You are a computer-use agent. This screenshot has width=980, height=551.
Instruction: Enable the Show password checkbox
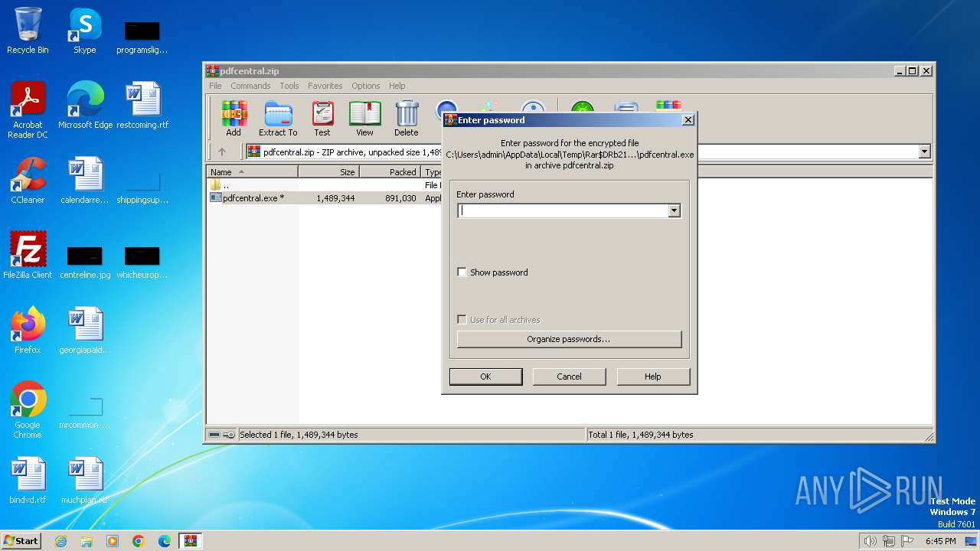[462, 272]
